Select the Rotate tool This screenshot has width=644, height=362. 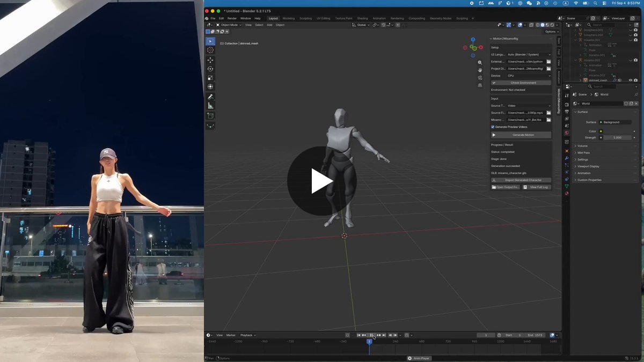click(210, 69)
